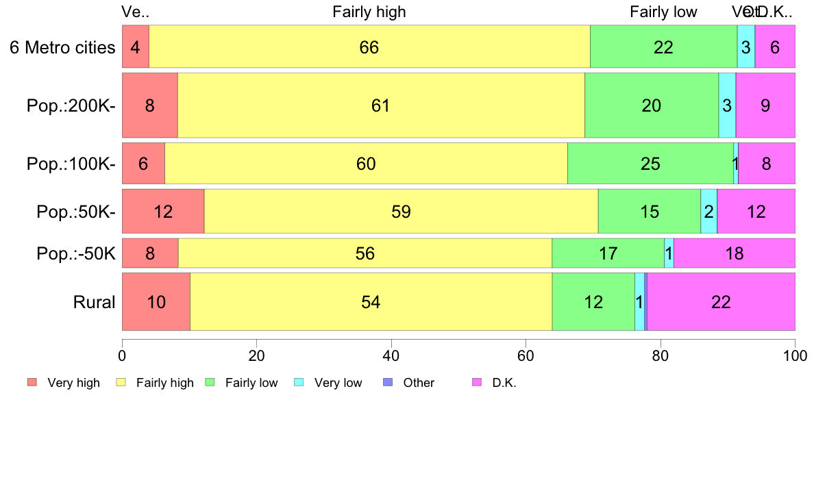Click the green segment labeled 25
The width and height of the screenshot is (814, 504).
pos(650,164)
